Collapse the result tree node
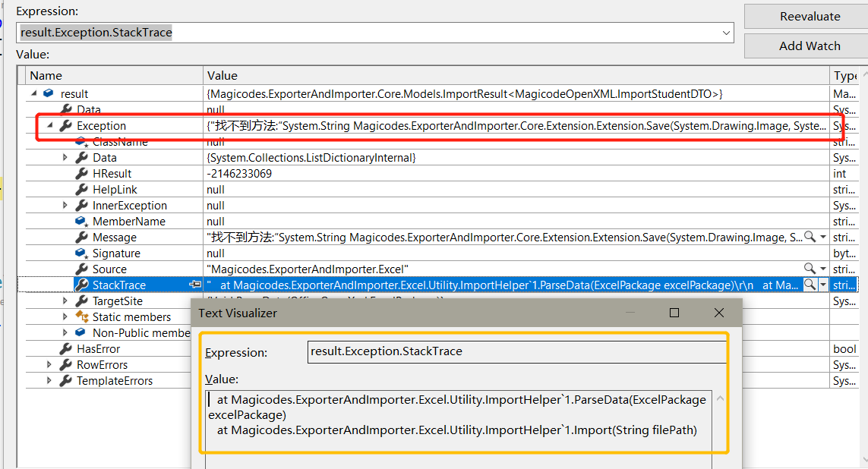The width and height of the screenshot is (868, 469). click(x=33, y=93)
